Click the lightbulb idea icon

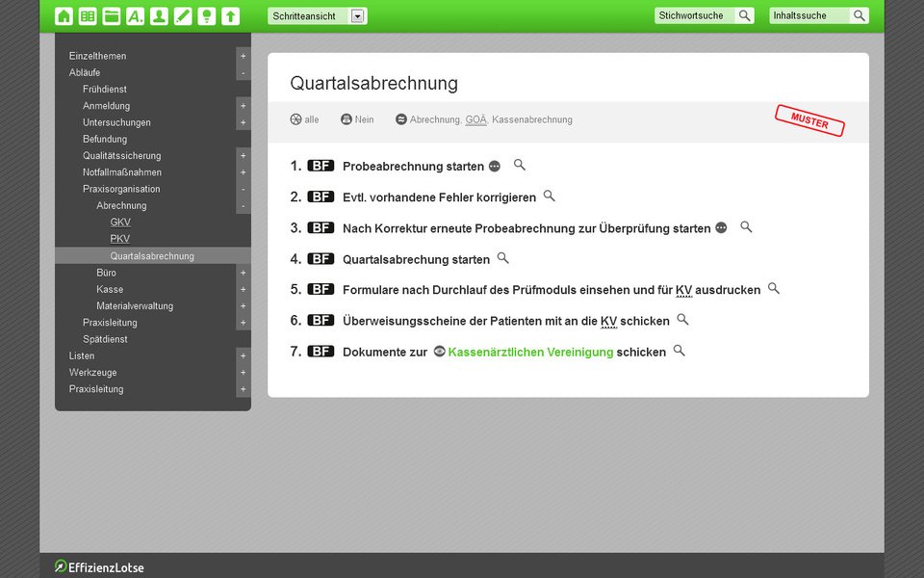207,16
